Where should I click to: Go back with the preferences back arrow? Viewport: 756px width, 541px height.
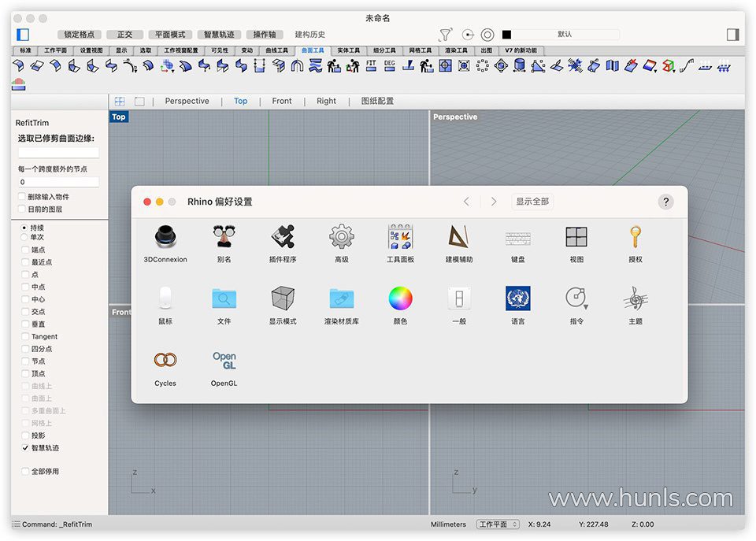tap(466, 202)
